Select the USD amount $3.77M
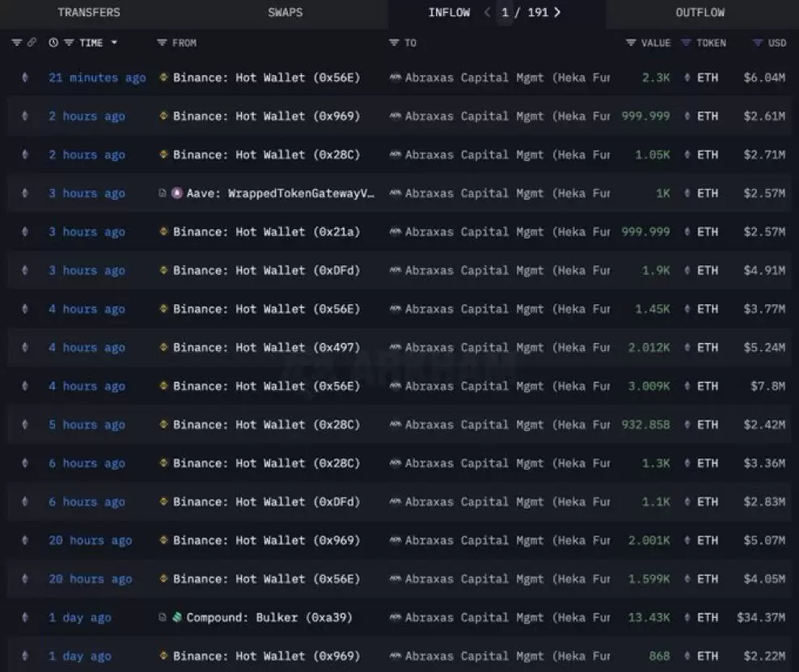 (x=764, y=309)
